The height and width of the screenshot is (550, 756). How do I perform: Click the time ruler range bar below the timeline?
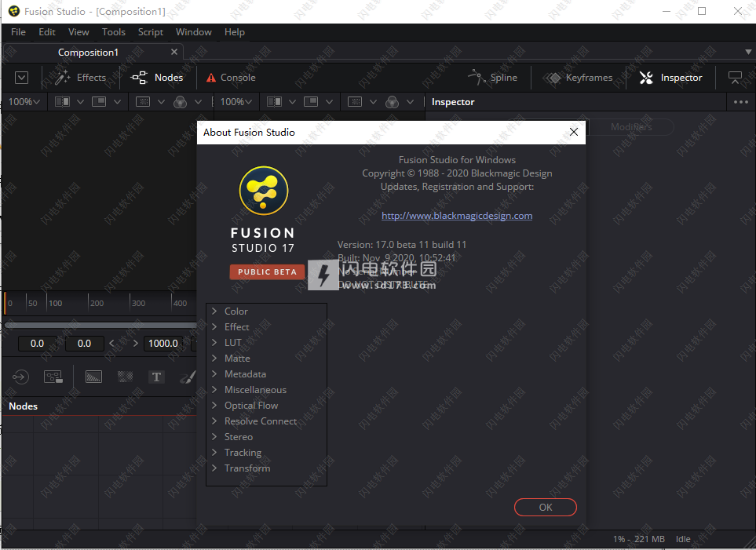[x=100, y=325]
